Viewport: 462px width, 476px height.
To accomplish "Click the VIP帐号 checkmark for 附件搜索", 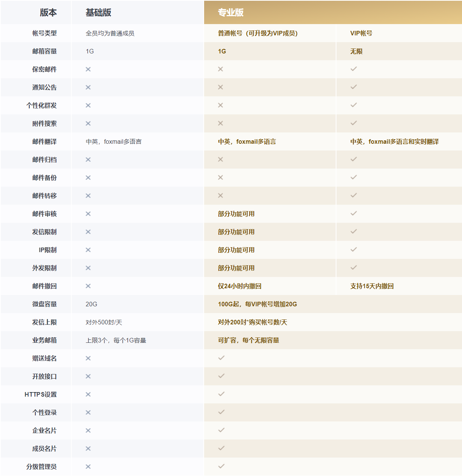I will pyautogui.click(x=353, y=123).
